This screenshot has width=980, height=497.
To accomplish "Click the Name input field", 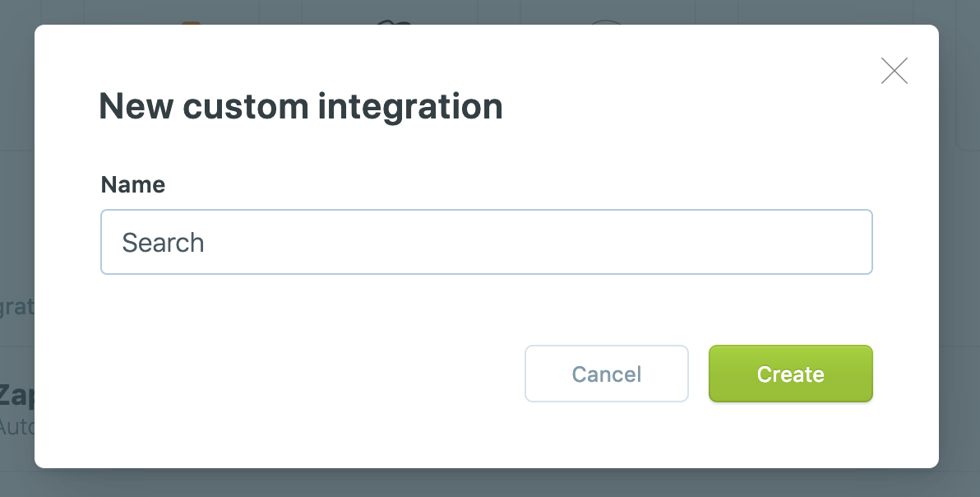I will coord(486,242).
